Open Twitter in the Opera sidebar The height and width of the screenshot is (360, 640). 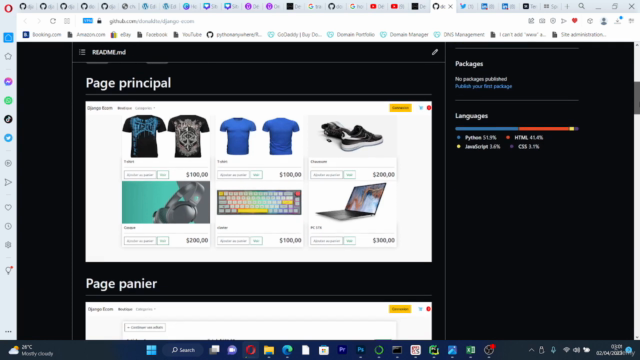(8, 138)
